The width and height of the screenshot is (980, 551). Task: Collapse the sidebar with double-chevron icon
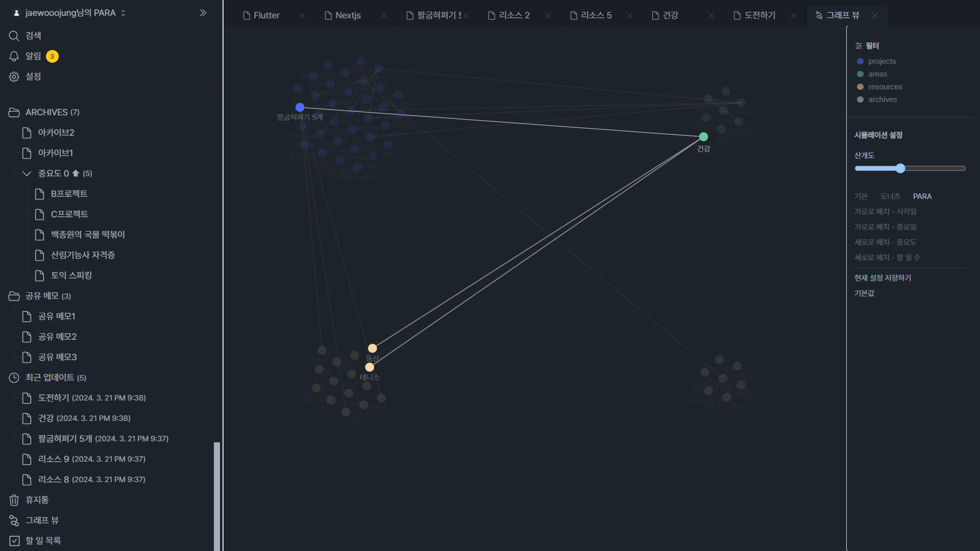[x=203, y=13]
